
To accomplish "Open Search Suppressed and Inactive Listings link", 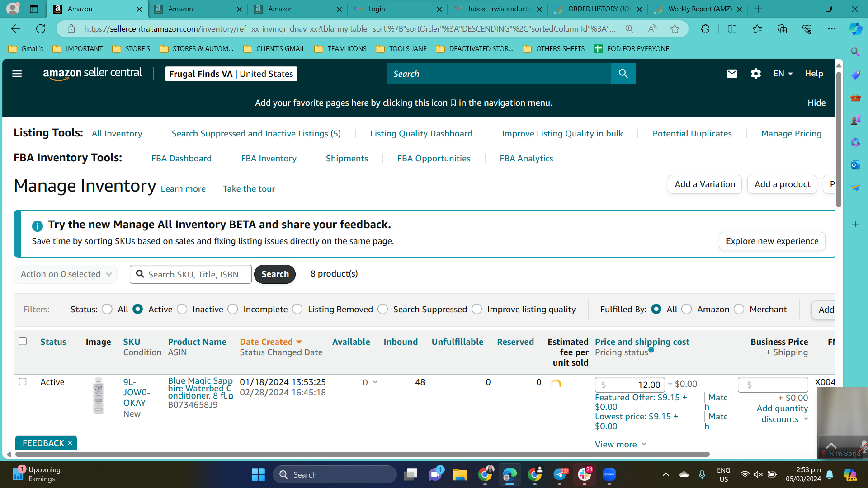I will coord(256,133).
